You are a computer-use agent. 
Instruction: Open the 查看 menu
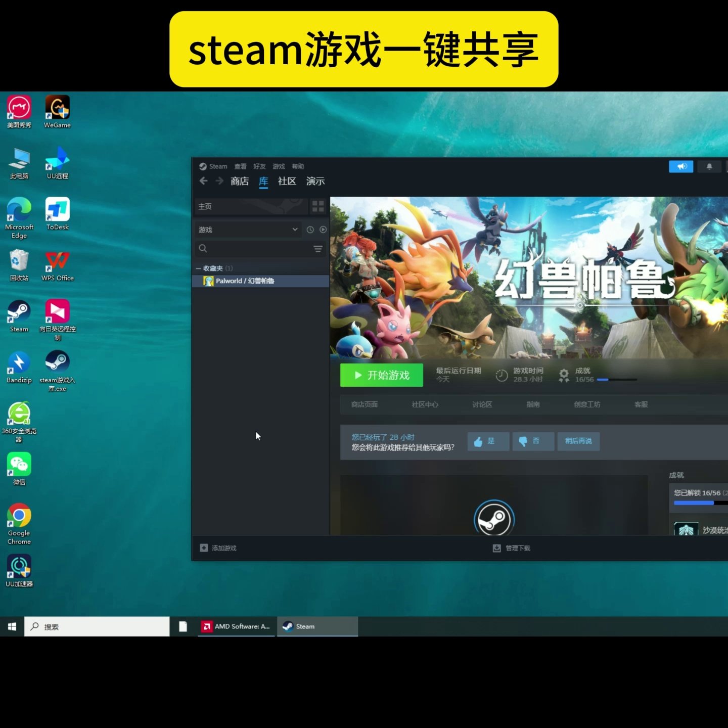(240, 166)
